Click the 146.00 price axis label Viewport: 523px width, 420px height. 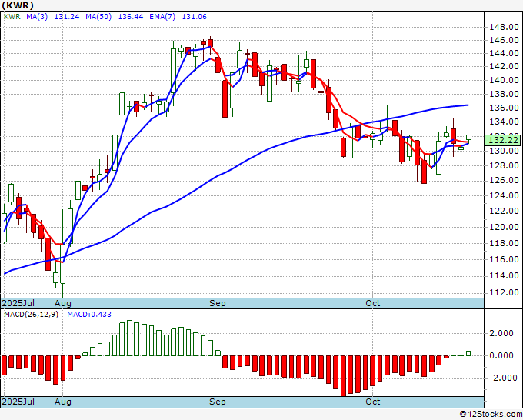coord(504,40)
